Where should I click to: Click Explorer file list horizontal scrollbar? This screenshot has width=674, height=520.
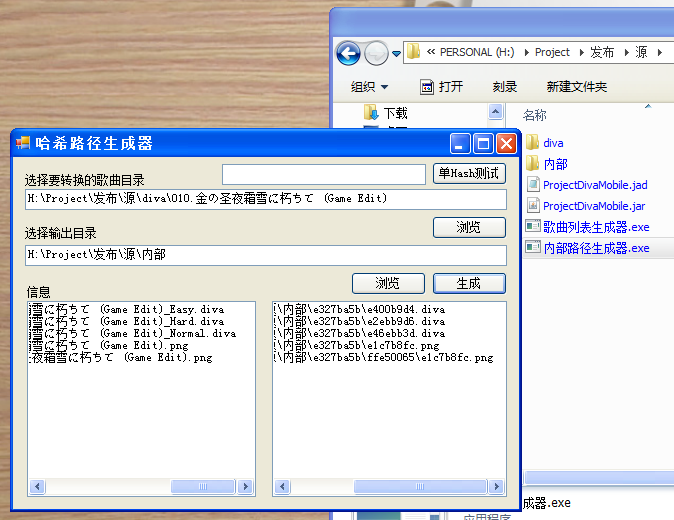tap(600, 477)
